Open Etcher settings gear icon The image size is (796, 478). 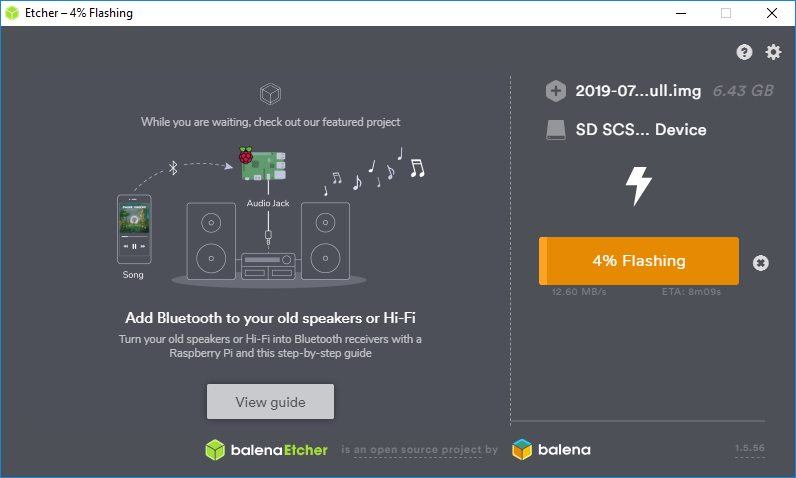click(x=773, y=52)
